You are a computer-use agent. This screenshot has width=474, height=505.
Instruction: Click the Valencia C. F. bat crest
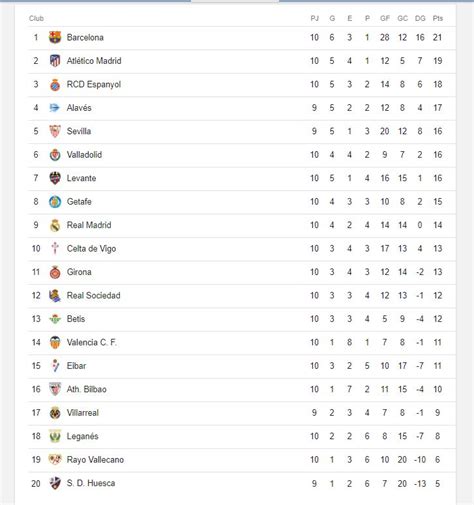click(55, 342)
